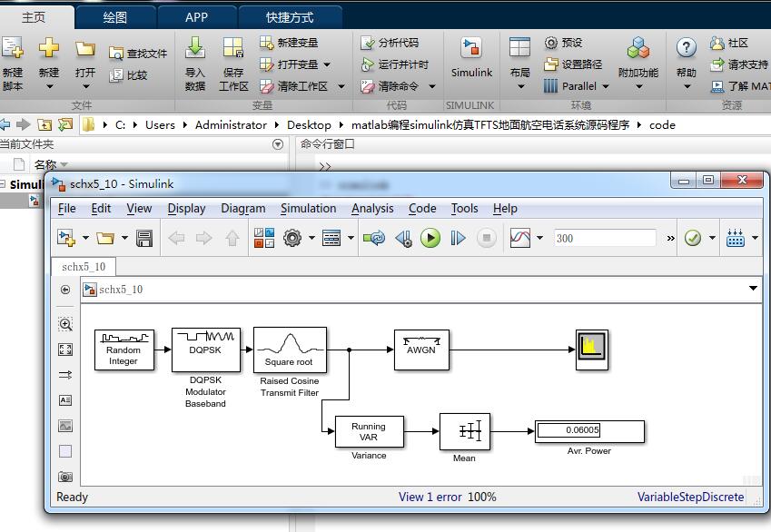Toggle the Sample Time Legend arrows icon
The height and width of the screenshot is (532, 771).
65,375
